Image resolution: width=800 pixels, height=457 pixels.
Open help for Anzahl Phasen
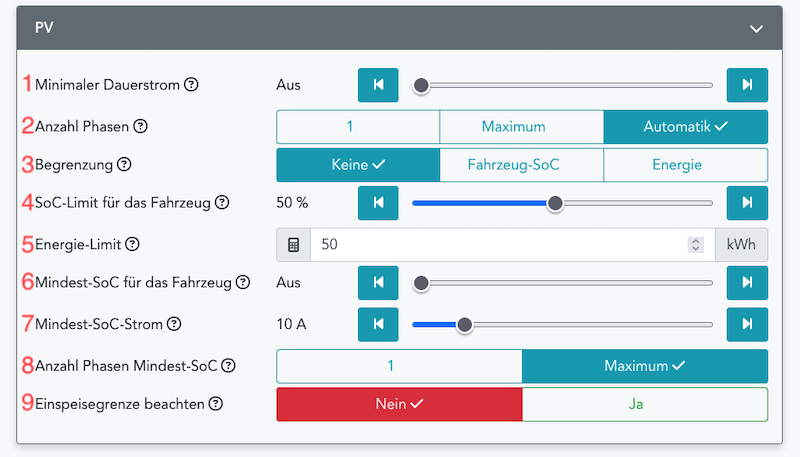pos(141,127)
